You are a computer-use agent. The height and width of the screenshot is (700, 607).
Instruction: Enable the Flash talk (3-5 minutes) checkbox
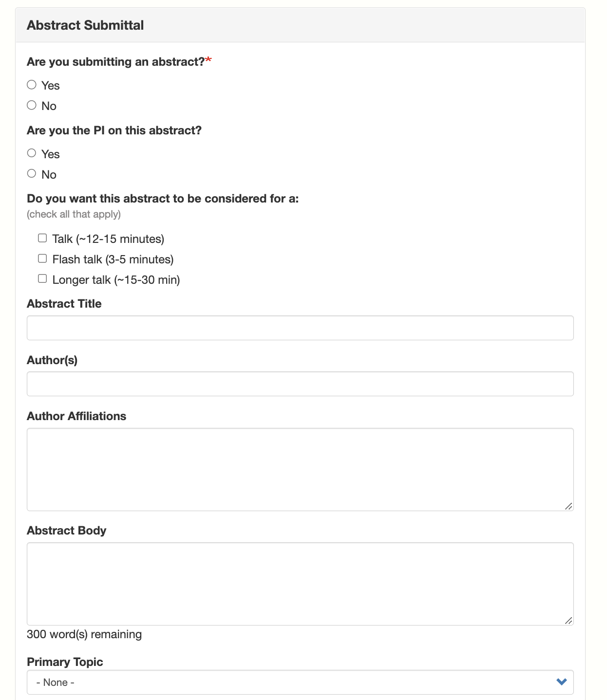[x=42, y=258]
